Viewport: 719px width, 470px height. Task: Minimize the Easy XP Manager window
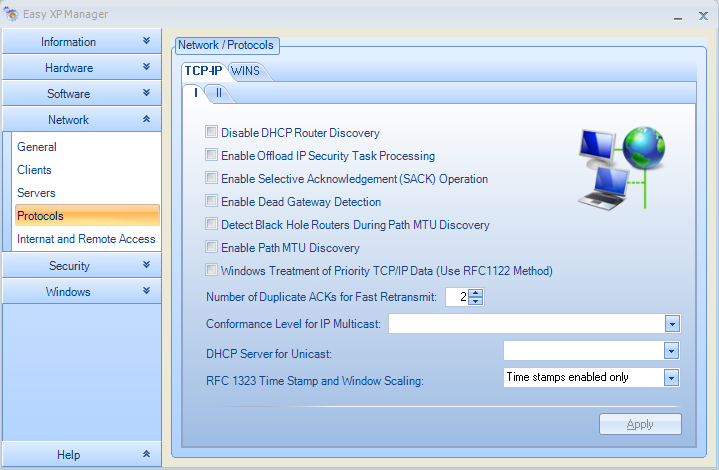tap(678, 17)
